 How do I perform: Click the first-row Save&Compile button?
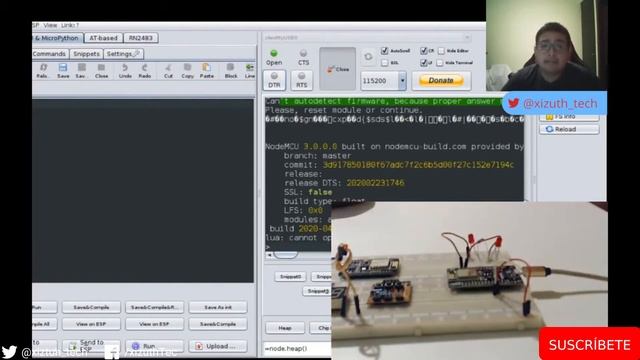tap(91, 307)
